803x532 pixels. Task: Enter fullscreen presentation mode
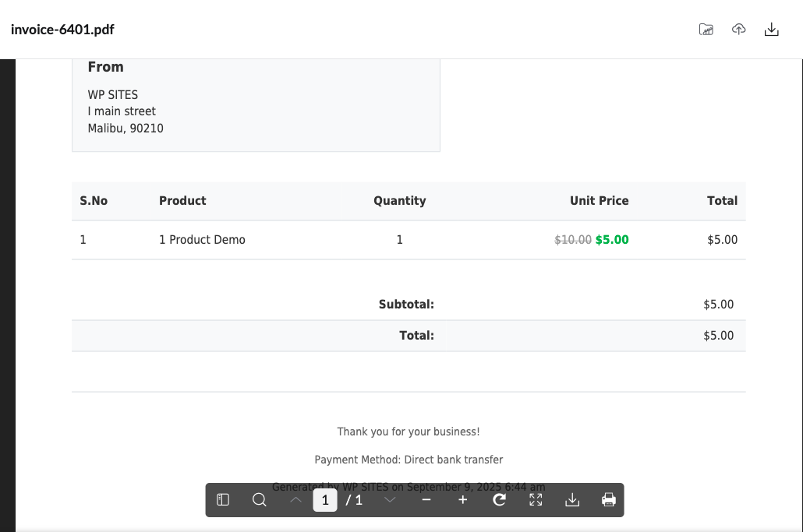[x=536, y=500]
